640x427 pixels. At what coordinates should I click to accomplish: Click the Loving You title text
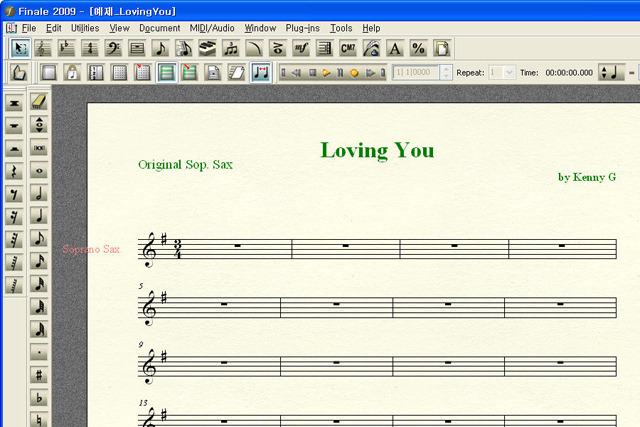377,151
